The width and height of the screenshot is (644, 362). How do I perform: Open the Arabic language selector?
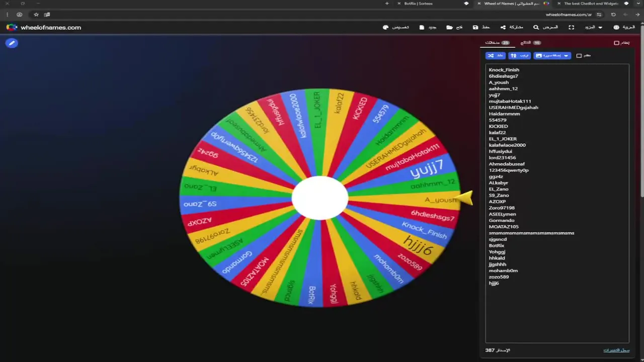coord(624,27)
